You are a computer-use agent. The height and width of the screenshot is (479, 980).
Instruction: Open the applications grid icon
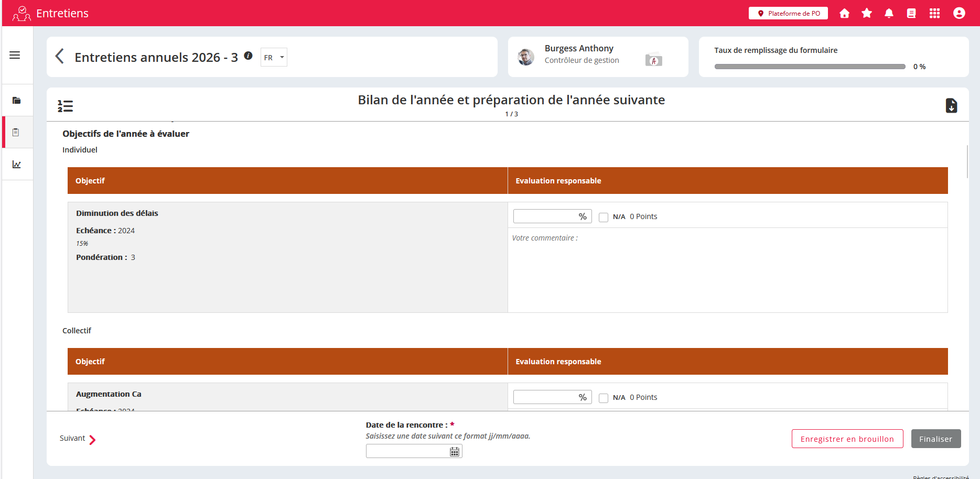[934, 14]
